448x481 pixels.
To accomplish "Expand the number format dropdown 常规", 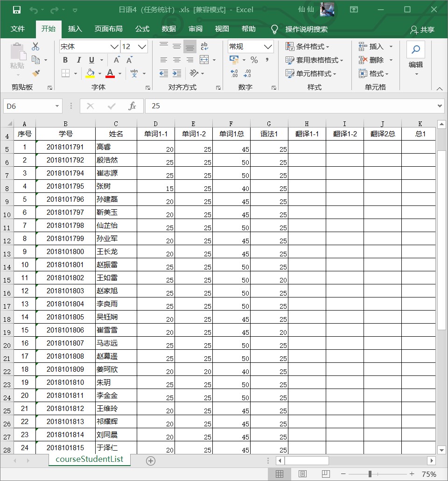I will [268, 47].
